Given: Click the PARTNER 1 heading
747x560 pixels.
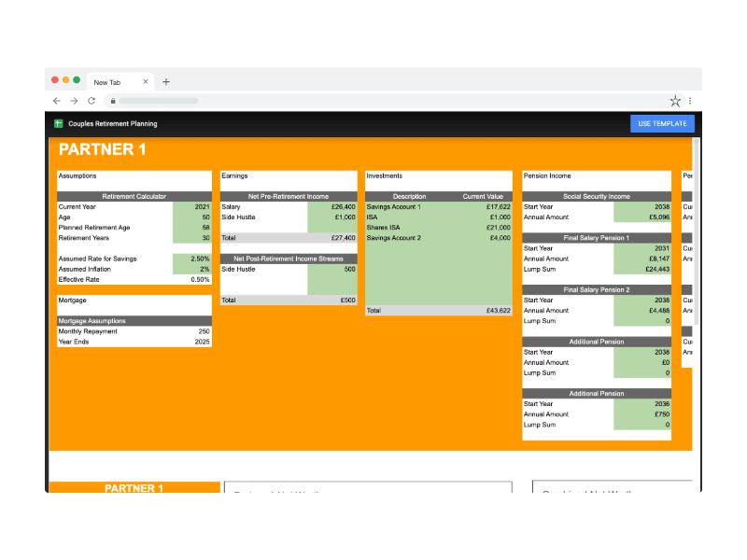Looking at the screenshot, I should pyautogui.click(x=102, y=149).
